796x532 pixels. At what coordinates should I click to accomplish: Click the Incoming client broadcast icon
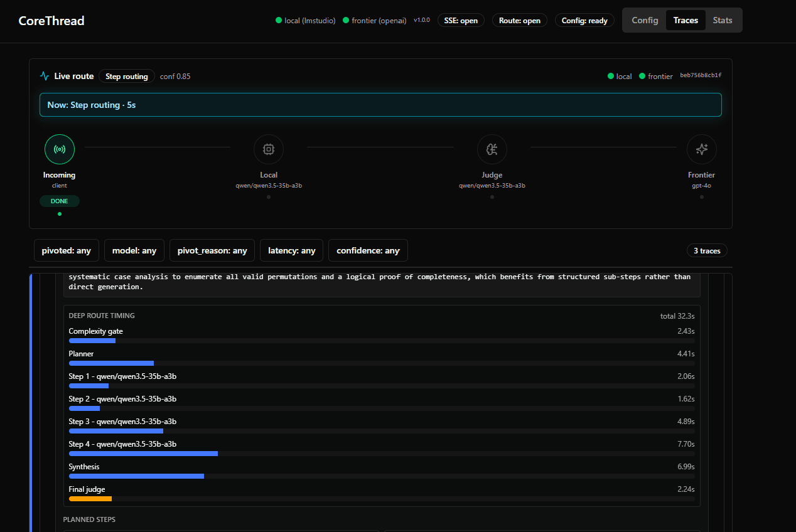point(60,149)
